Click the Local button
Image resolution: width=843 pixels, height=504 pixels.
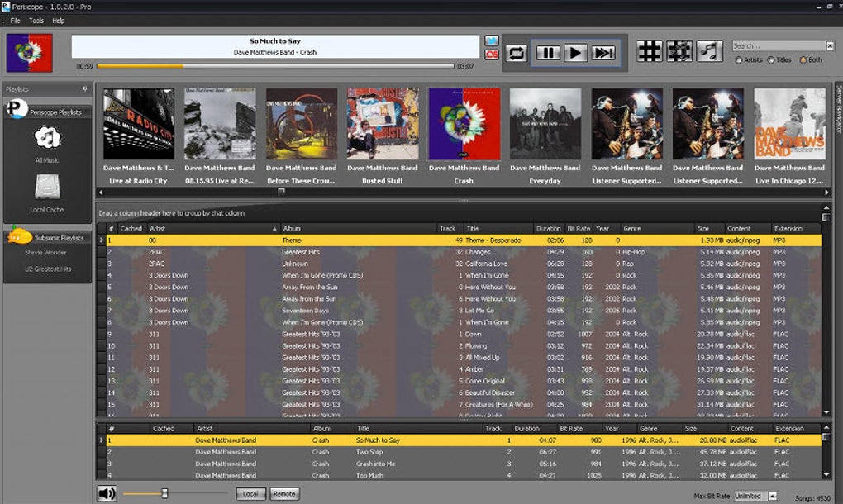250,494
